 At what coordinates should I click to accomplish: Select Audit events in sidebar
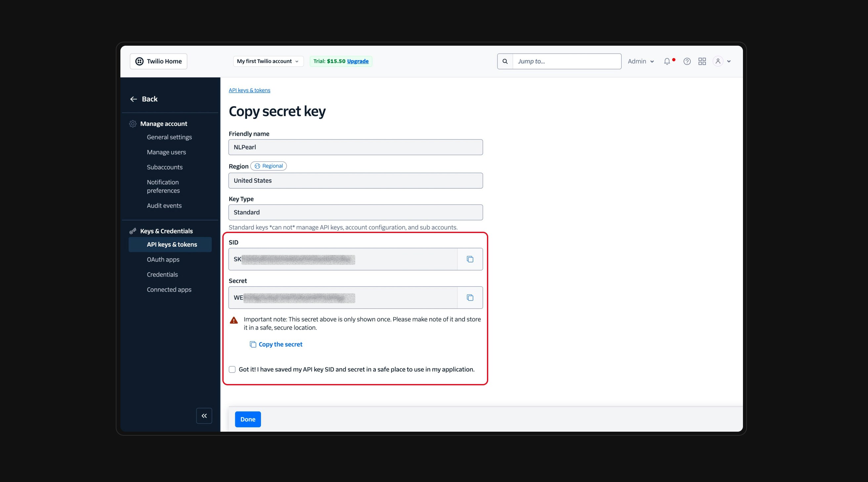(164, 206)
